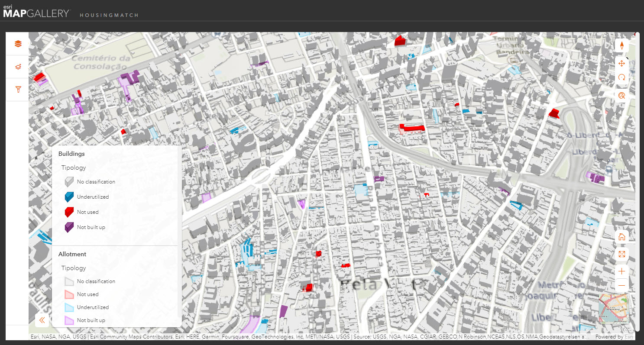Select the Add Layer sidebar icon
Image resolution: width=644 pixels, height=345 pixels.
click(17, 66)
